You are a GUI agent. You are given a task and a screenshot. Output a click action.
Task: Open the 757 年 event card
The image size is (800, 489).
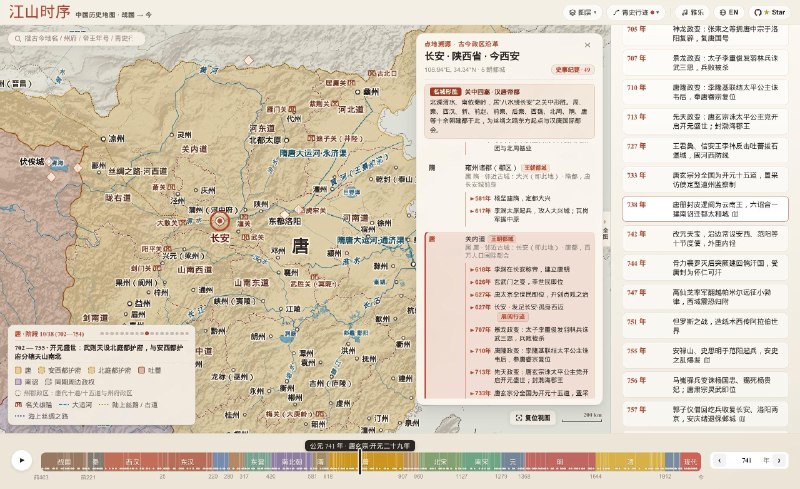(705, 413)
